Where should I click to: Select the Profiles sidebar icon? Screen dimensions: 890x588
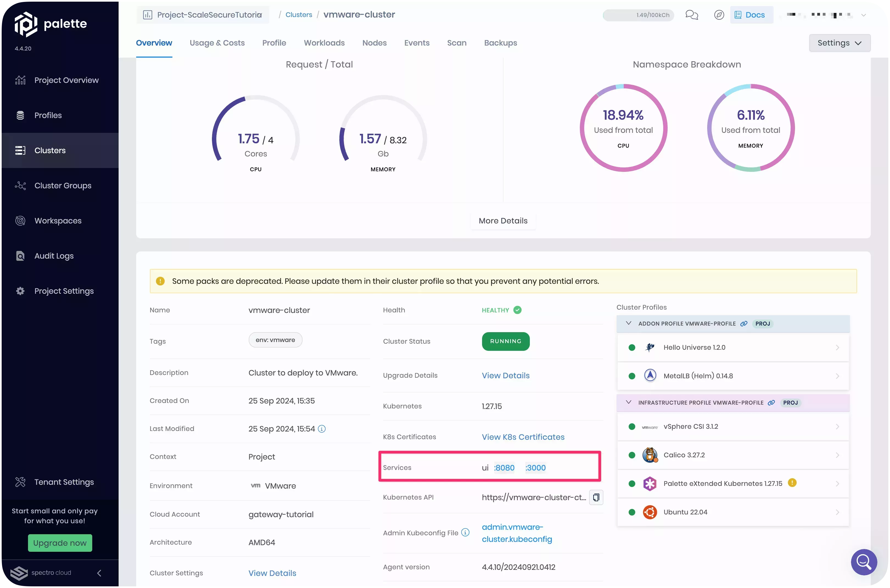coord(20,115)
